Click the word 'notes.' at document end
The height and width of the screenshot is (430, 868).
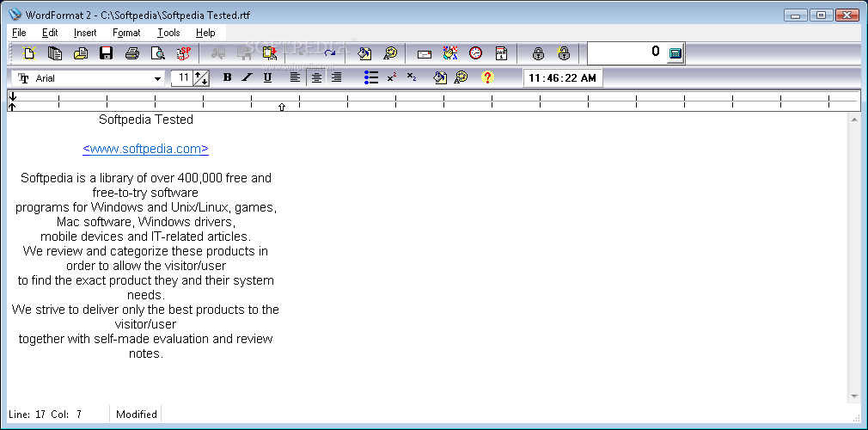point(145,353)
